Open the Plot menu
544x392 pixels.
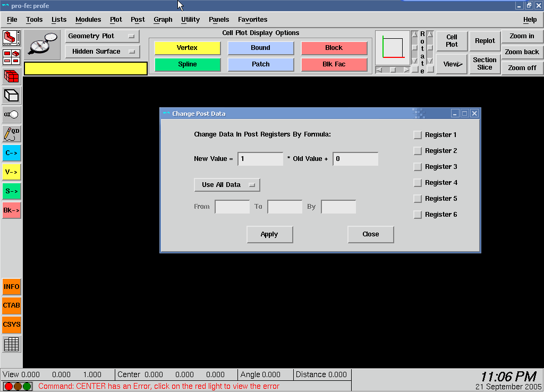click(x=116, y=20)
